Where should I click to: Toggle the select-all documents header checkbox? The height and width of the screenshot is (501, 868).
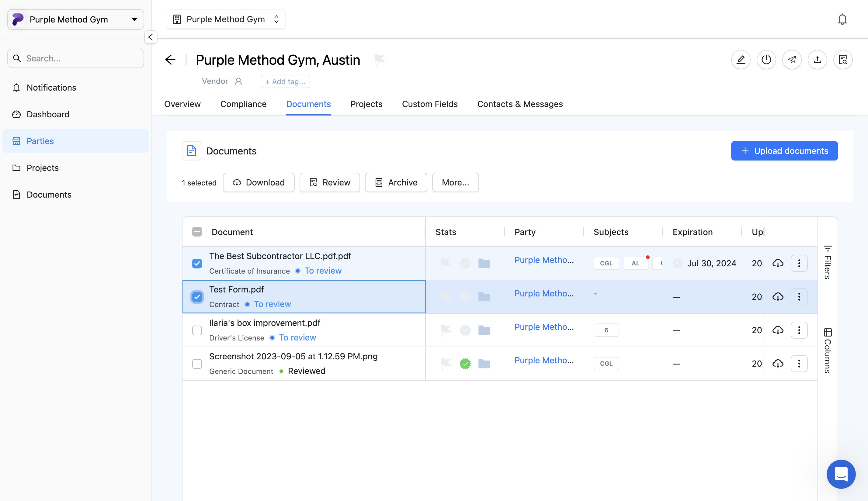pos(197,232)
